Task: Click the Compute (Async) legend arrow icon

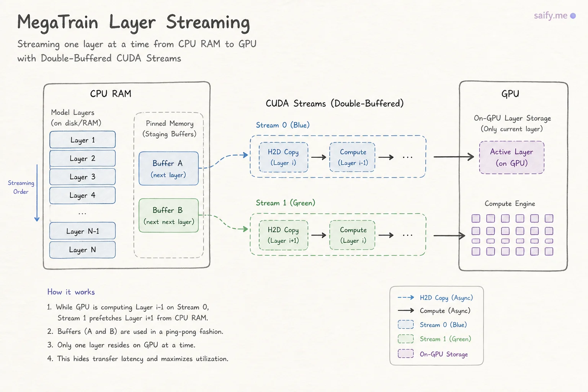Action: point(406,310)
